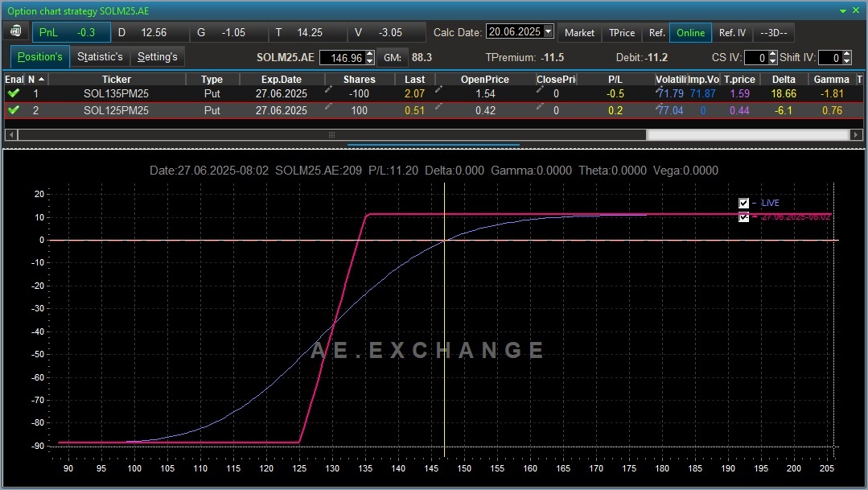The width and height of the screenshot is (868, 490).
Task: Click the right arrow of the horizontal scrollbar
Action: pyautogui.click(x=857, y=134)
